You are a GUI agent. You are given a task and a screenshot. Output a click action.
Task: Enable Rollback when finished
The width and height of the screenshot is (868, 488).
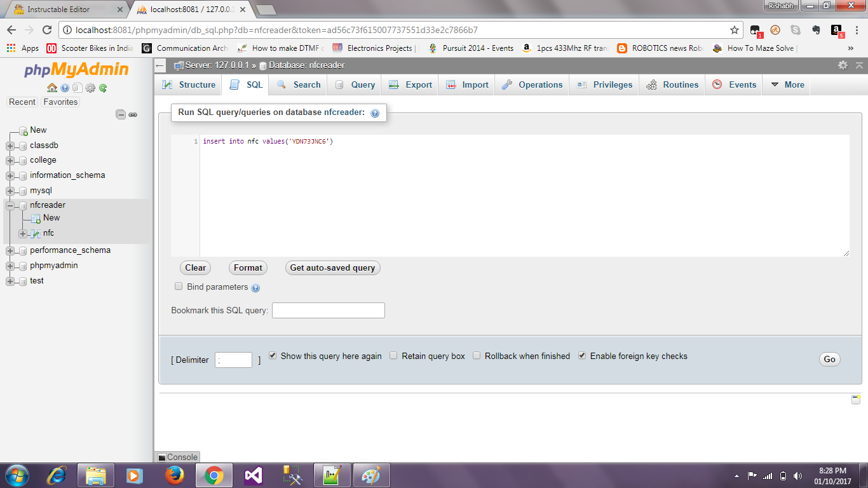pos(477,356)
